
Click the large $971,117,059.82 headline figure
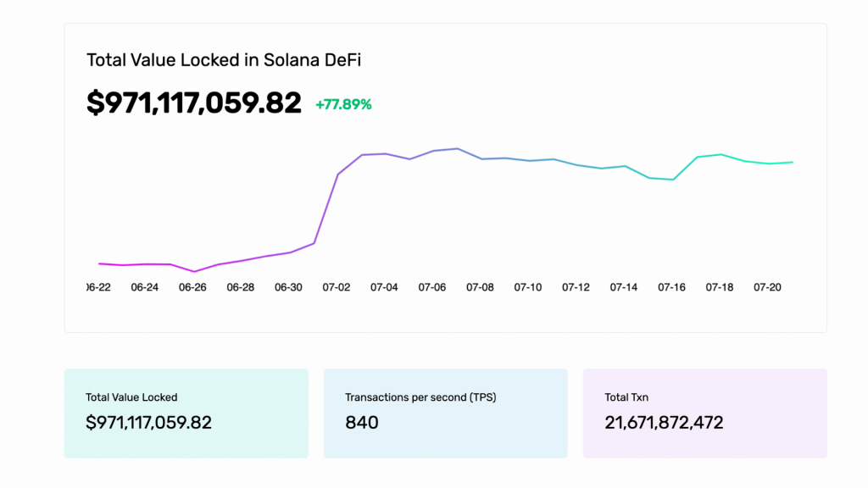click(x=194, y=103)
